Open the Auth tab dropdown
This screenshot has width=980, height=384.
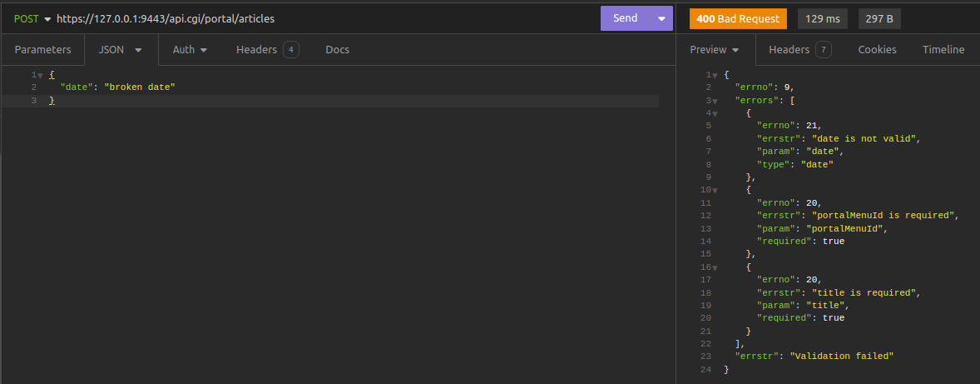click(x=190, y=50)
